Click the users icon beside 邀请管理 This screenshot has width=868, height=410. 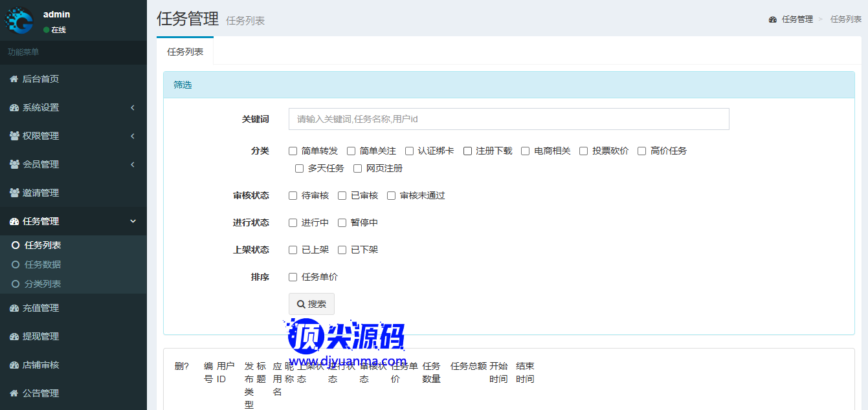14,193
